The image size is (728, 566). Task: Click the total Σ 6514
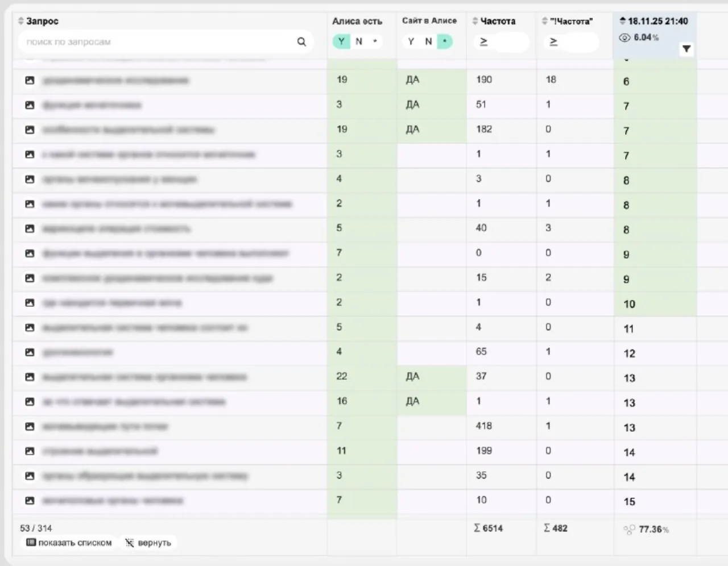coord(488,528)
